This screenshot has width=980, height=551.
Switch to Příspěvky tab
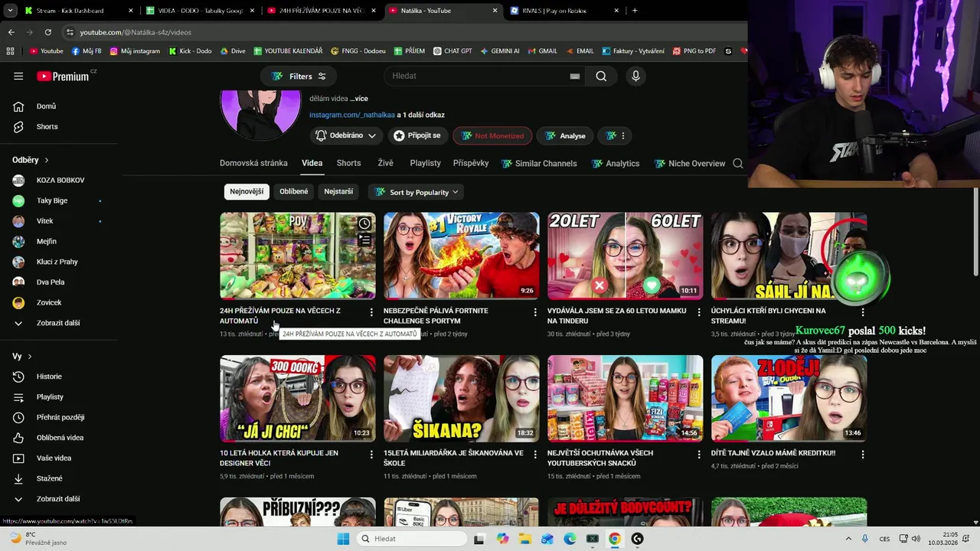click(471, 163)
